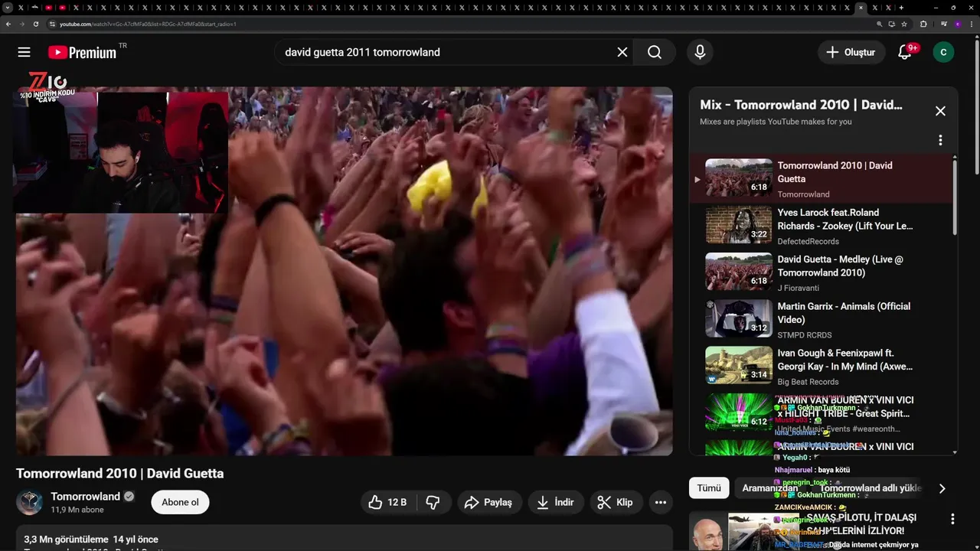The height and width of the screenshot is (551, 980).
Task: Click Big Beat Records channel name
Action: click(x=808, y=382)
